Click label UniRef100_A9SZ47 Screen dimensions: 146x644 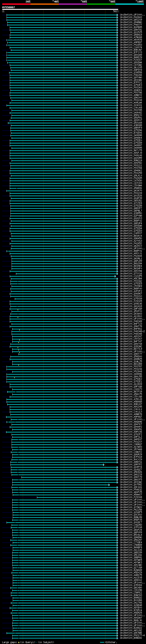pos(131,336)
